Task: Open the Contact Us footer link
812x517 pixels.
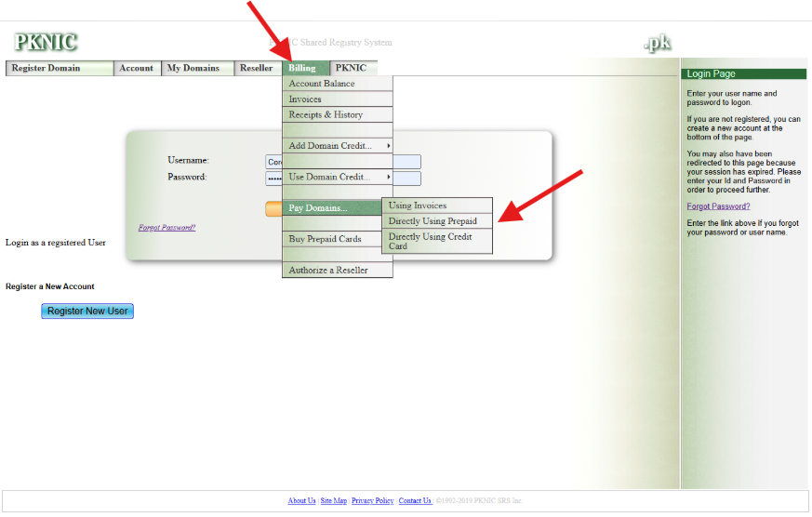Action: click(415, 501)
